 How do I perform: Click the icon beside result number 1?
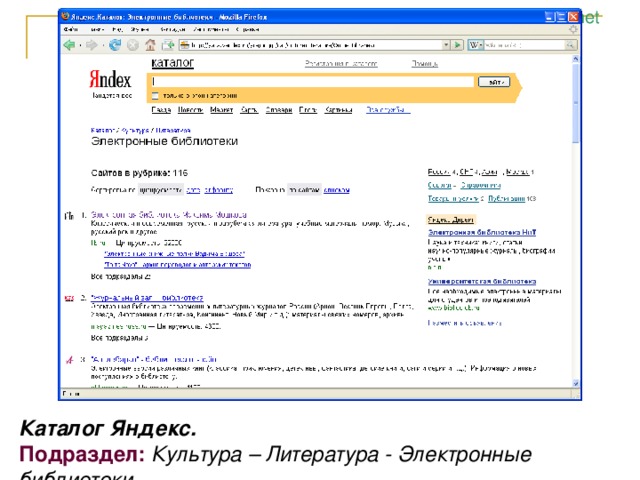click(69, 216)
